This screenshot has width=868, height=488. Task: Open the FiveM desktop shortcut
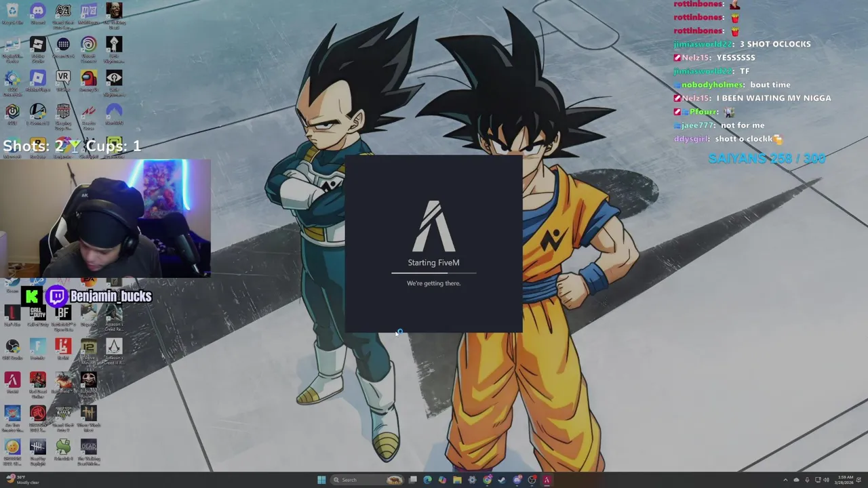(12, 381)
